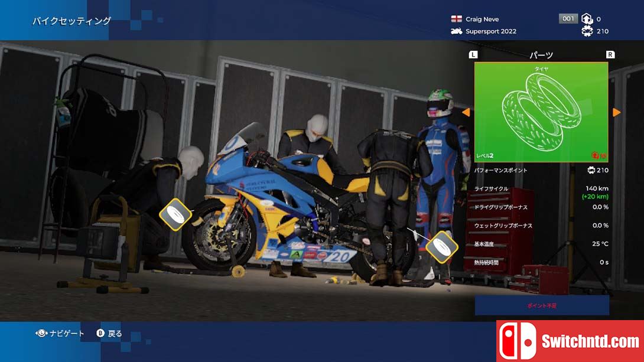Select the front tire hotspot icon

pos(175,214)
